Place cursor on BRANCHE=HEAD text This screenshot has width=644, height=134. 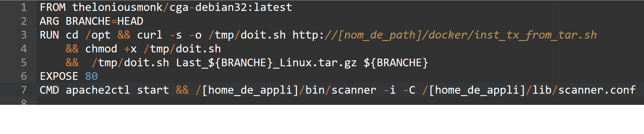(105, 21)
